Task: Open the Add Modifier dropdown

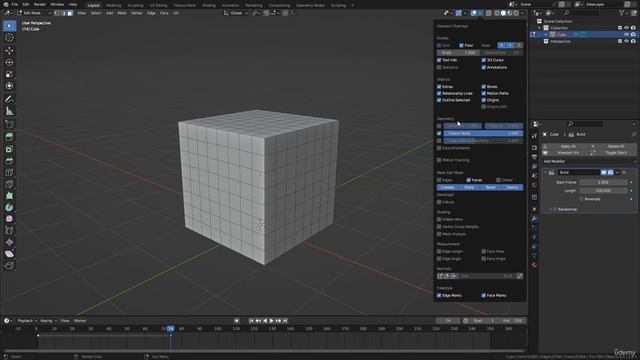Action: tap(589, 162)
